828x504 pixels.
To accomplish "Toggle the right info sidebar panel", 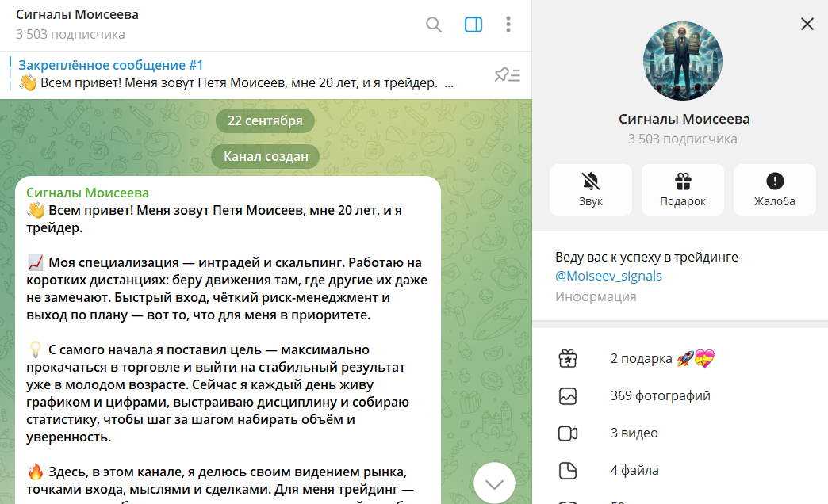I will (x=473, y=25).
